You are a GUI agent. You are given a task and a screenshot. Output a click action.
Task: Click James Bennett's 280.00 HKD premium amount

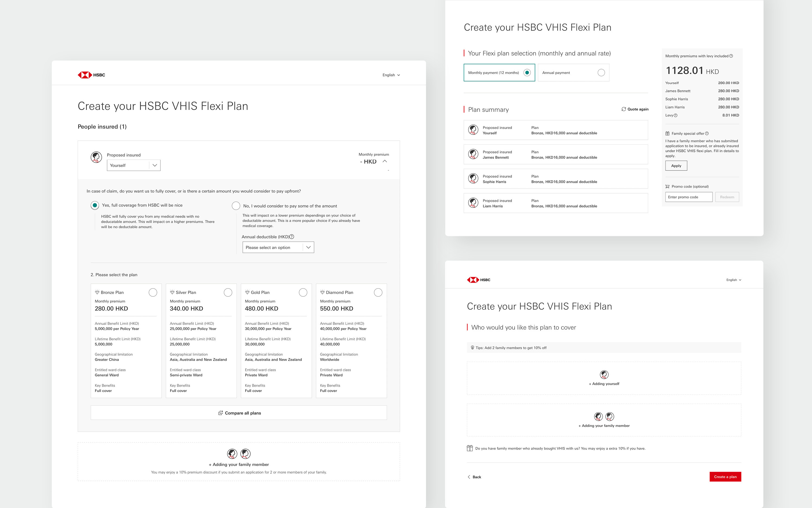(x=728, y=91)
